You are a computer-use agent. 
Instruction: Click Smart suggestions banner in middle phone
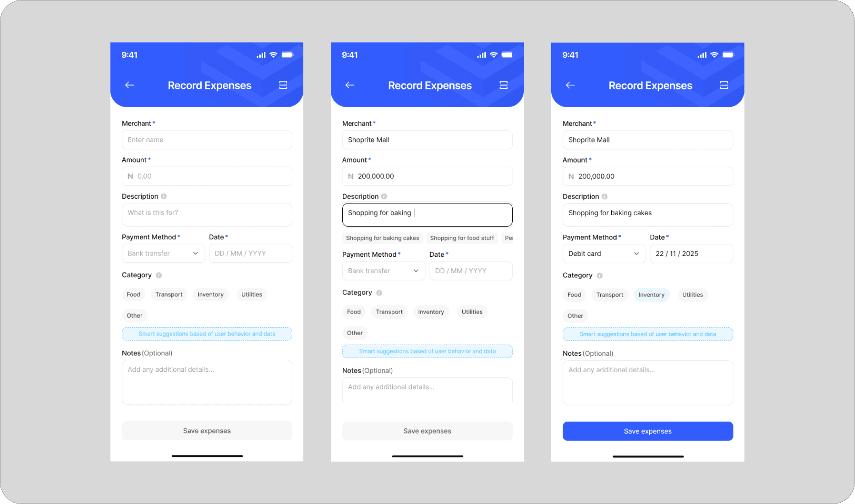[427, 351]
